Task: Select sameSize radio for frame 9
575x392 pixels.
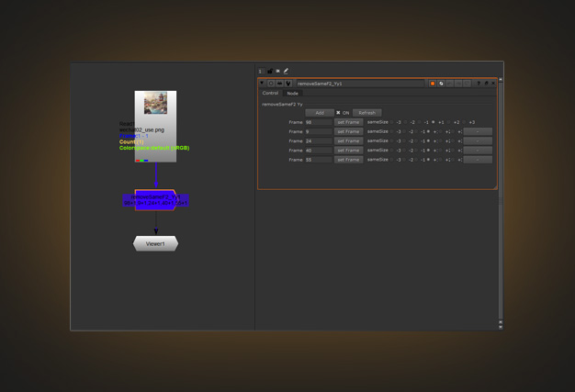Action: pyautogui.click(x=393, y=131)
